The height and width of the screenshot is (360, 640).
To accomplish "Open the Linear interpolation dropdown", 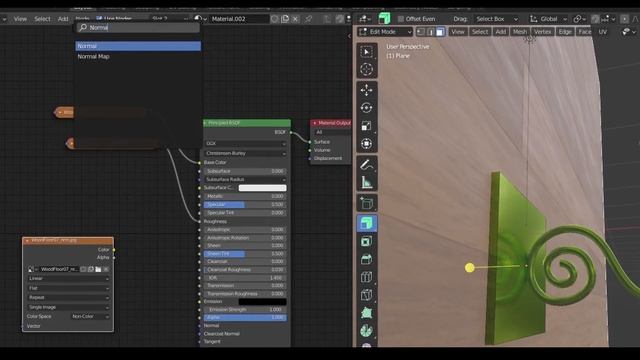I will point(68,278).
